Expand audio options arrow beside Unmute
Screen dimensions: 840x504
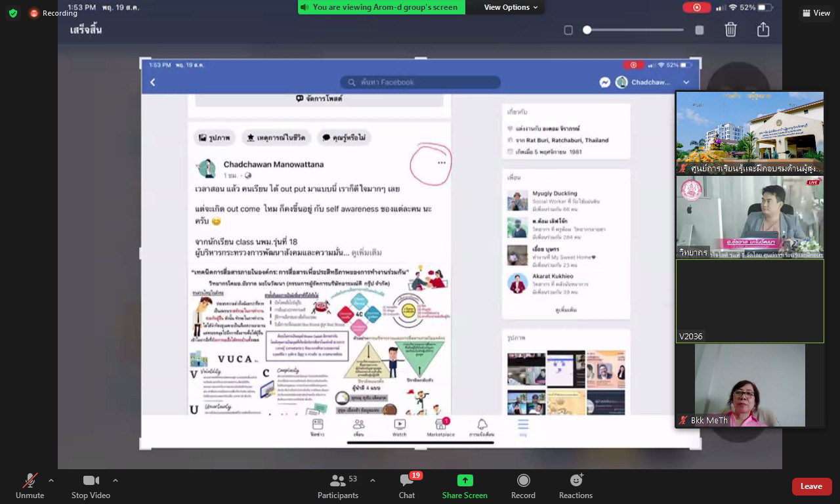(x=51, y=480)
